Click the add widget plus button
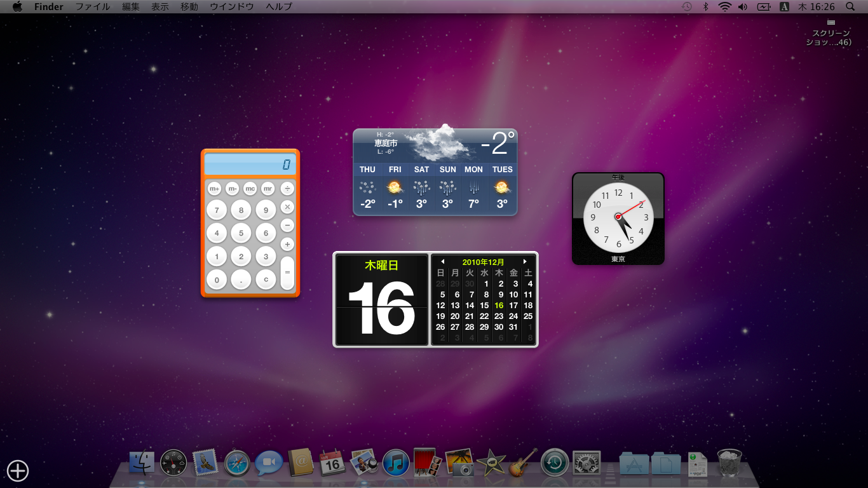This screenshot has height=488, width=868. (18, 471)
